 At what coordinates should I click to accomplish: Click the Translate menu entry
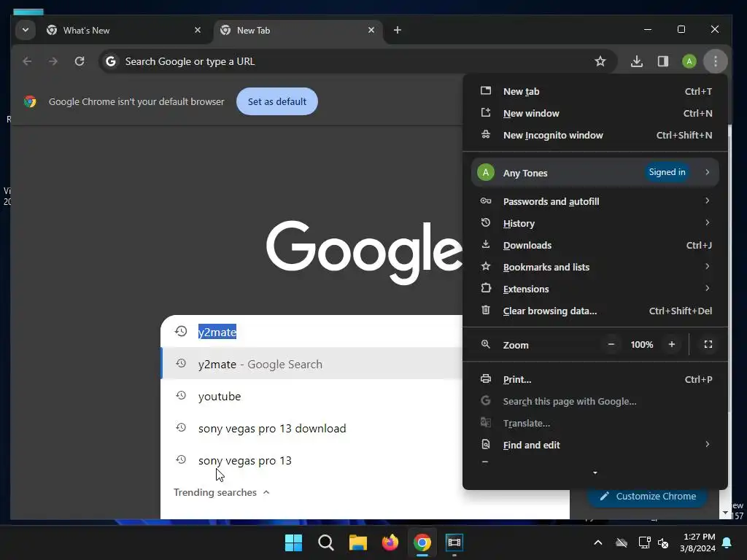(x=595, y=424)
